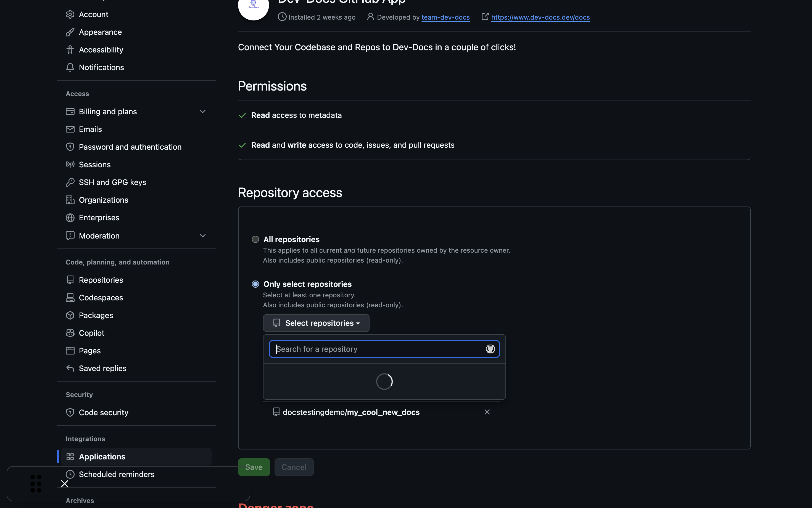Select the All repositories radio button
The image size is (812, 508).
point(255,239)
